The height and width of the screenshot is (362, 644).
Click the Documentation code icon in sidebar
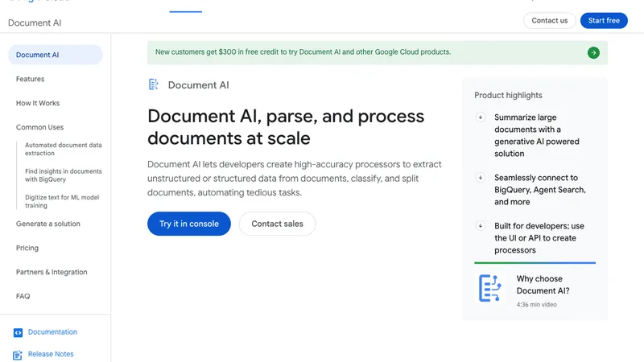(18, 332)
